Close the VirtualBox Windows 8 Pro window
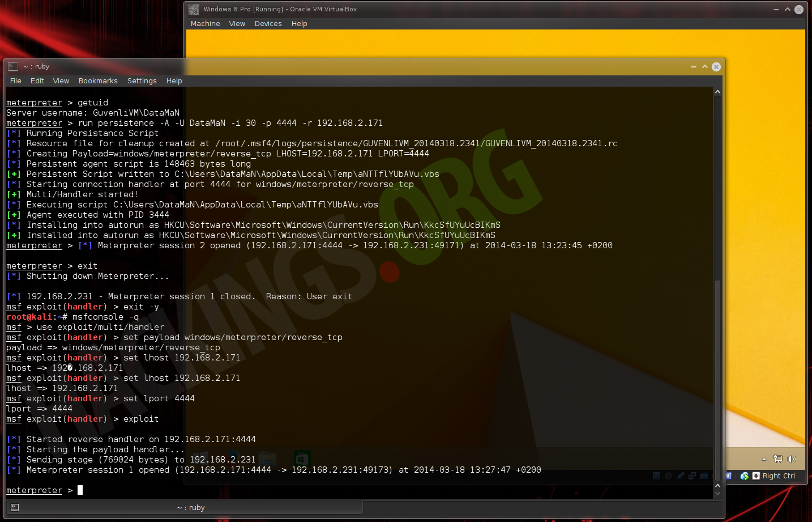812x522 pixels. pos(799,10)
